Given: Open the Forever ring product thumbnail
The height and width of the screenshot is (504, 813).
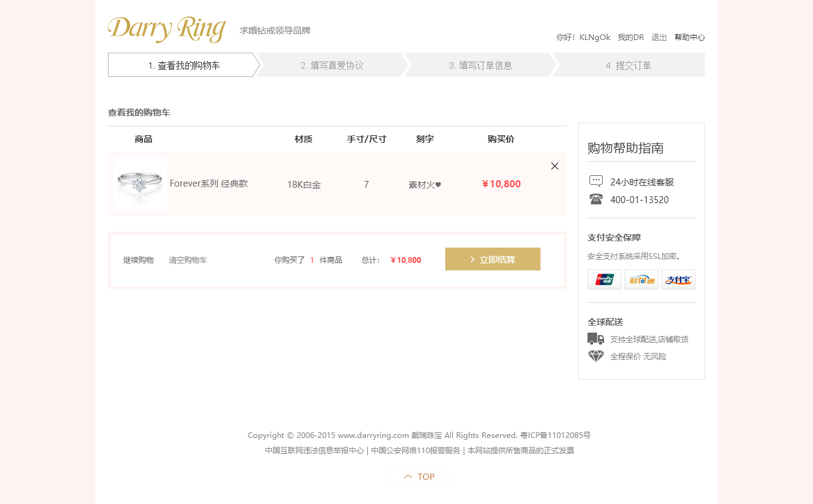Looking at the screenshot, I should click(140, 183).
